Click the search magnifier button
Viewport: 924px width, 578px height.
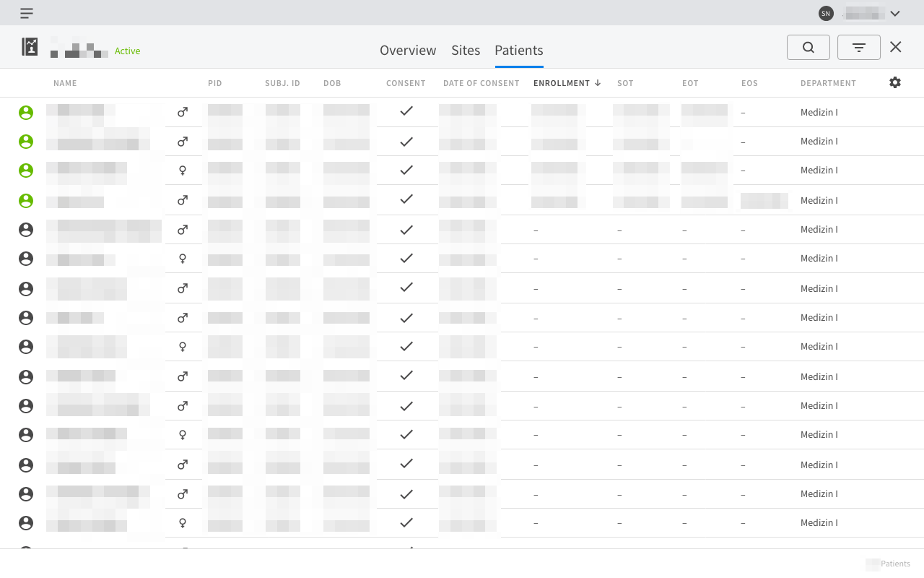808,48
